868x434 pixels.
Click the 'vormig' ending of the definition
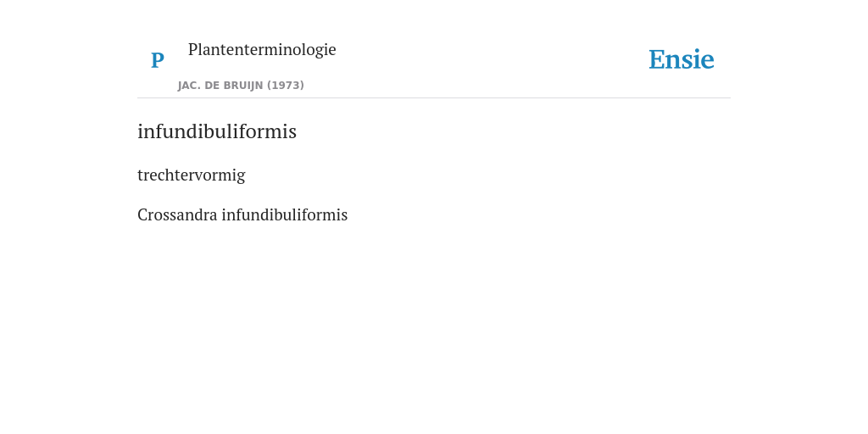click(x=215, y=176)
